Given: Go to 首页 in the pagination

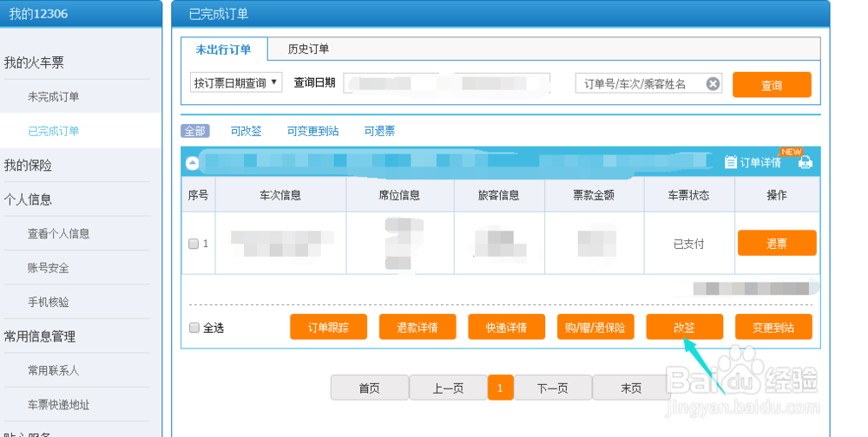Looking at the screenshot, I should 370,388.
